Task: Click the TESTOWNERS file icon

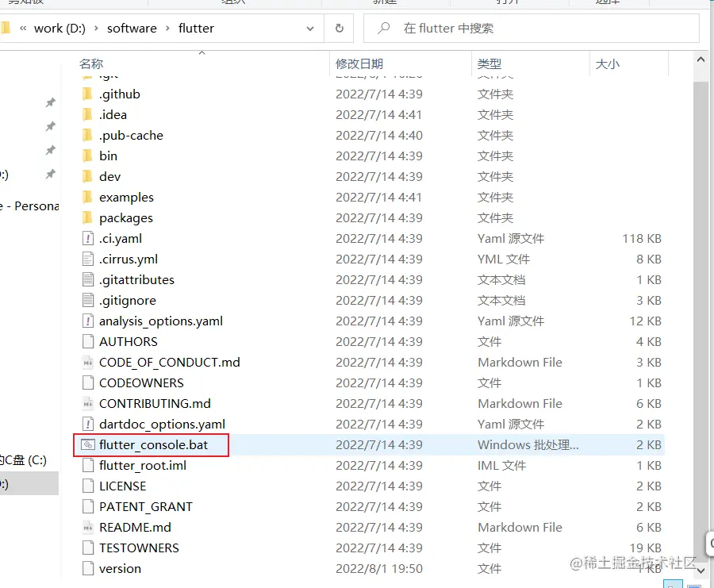Action: [x=88, y=548]
